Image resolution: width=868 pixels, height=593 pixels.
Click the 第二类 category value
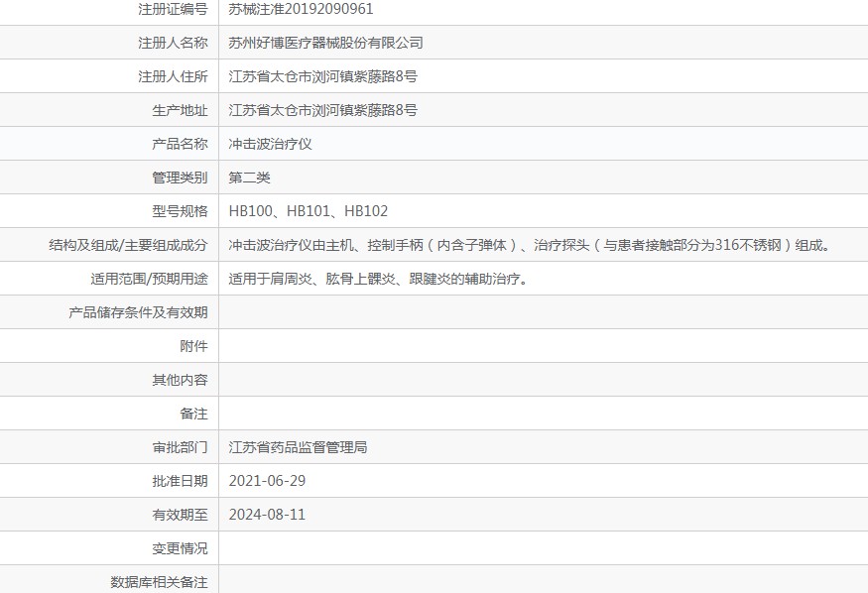coord(249,178)
